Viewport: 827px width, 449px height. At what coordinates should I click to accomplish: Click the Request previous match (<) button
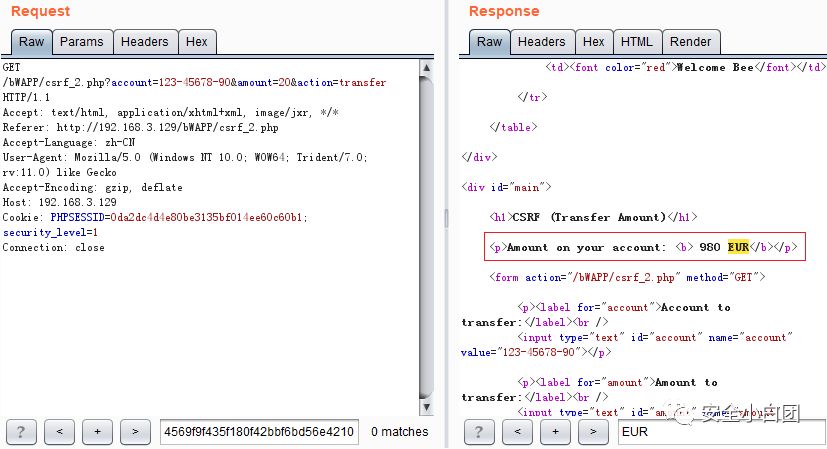[59, 432]
